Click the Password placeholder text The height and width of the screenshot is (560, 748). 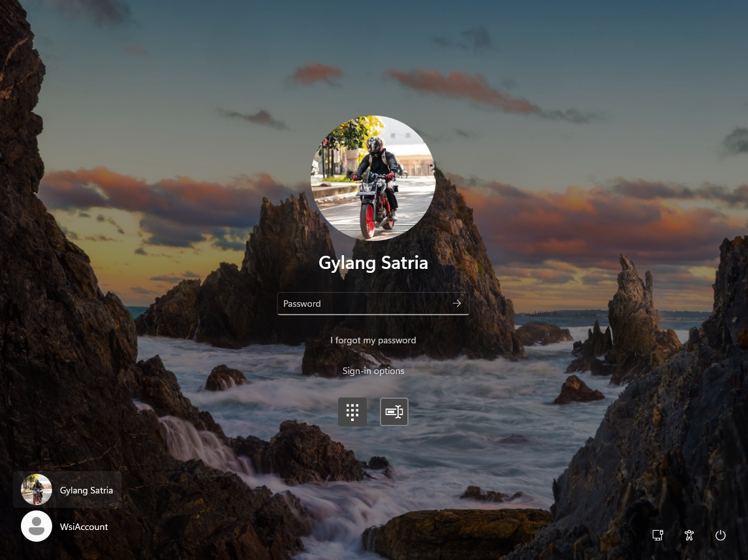(302, 303)
